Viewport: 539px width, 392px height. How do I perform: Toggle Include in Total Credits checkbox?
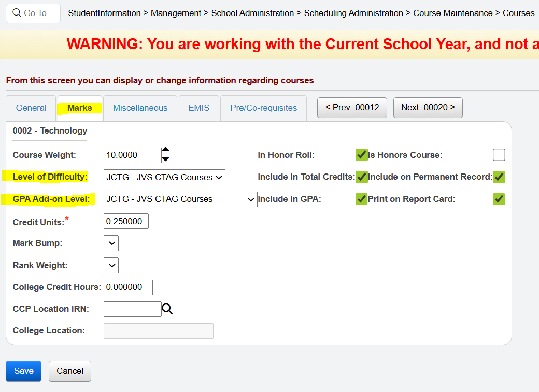coord(361,177)
